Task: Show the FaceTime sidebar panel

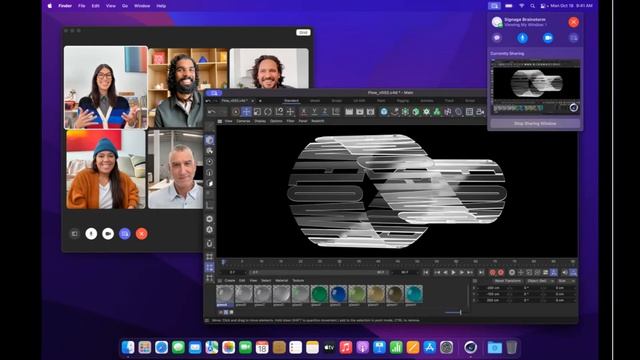Action: coord(75,233)
